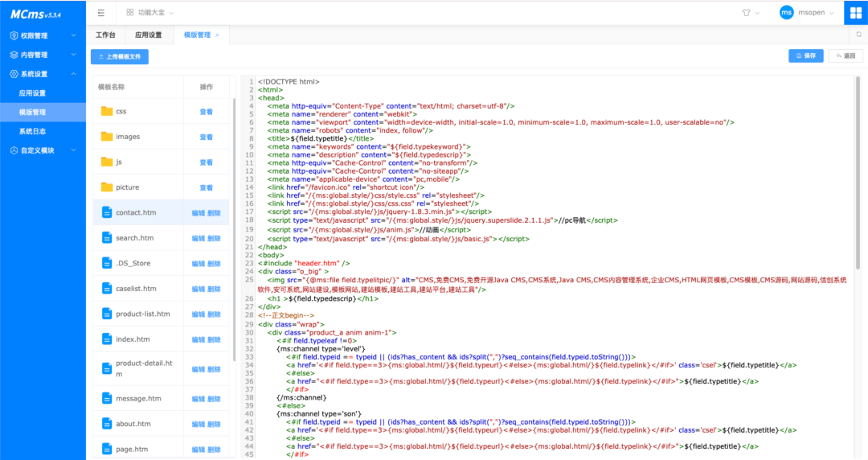Click the .DS_Store file icon
This screenshot has width=868, height=460.
click(107, 263)
